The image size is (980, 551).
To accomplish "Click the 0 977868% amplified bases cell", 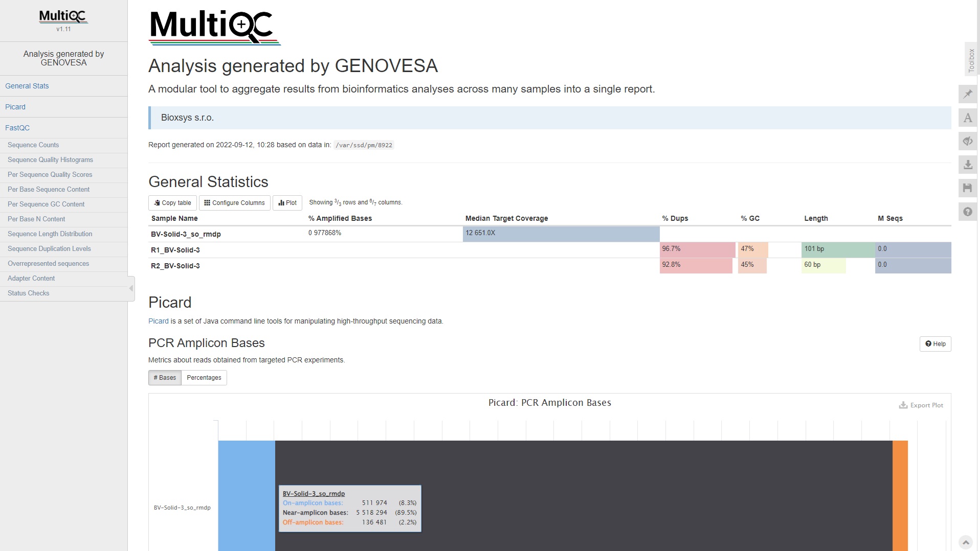I will pyautogui.click(x=325, y=233).
